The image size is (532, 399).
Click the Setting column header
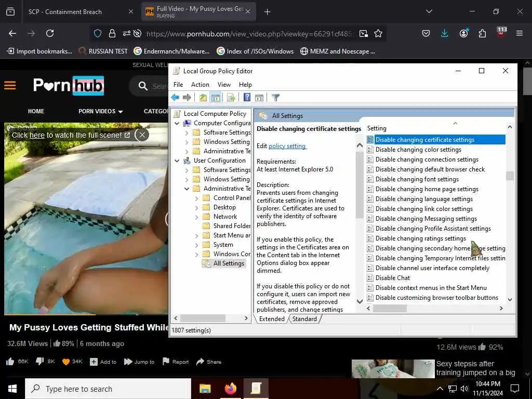(377, 128)
